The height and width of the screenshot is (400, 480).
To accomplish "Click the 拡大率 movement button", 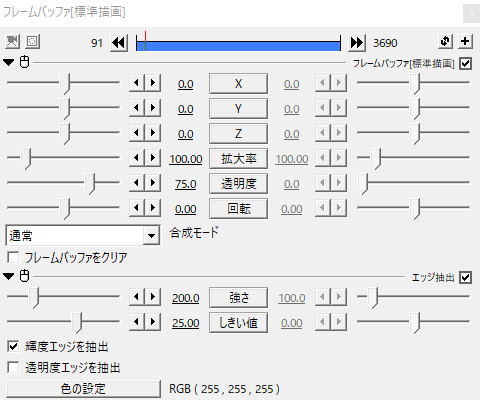I will (238, 159).
